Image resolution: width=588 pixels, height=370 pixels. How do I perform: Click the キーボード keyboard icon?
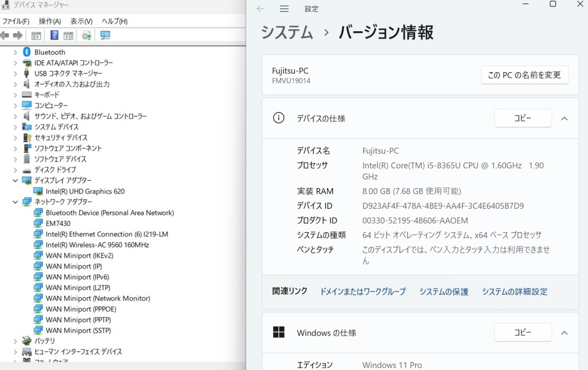tap(27, 94)
